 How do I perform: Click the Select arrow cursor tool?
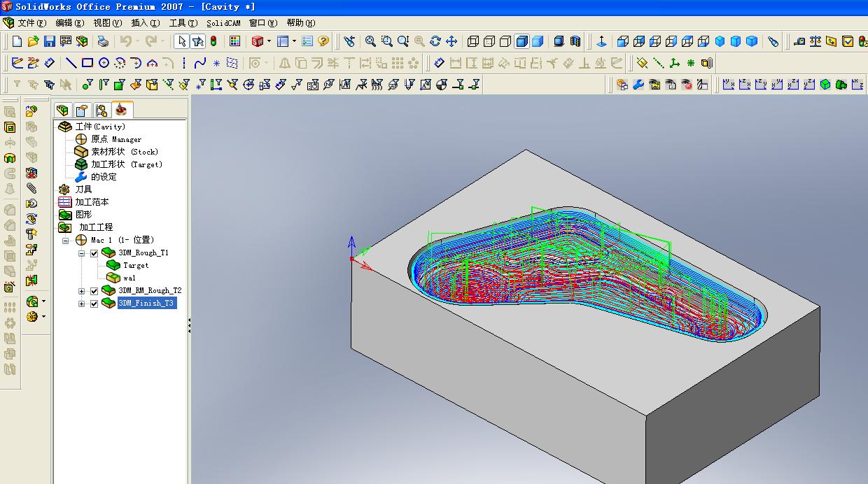click(x=181, y=41)
